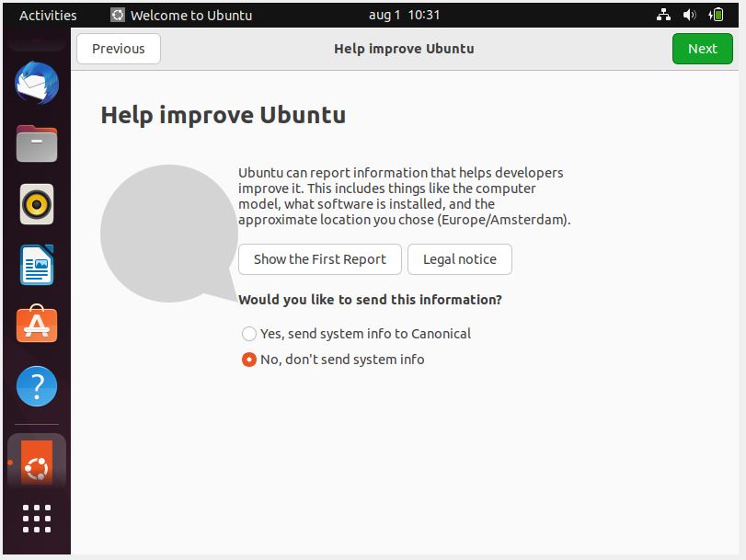Open the Help question mark icon
This screenshot has height=560, width=746.
tap(37, 386)
